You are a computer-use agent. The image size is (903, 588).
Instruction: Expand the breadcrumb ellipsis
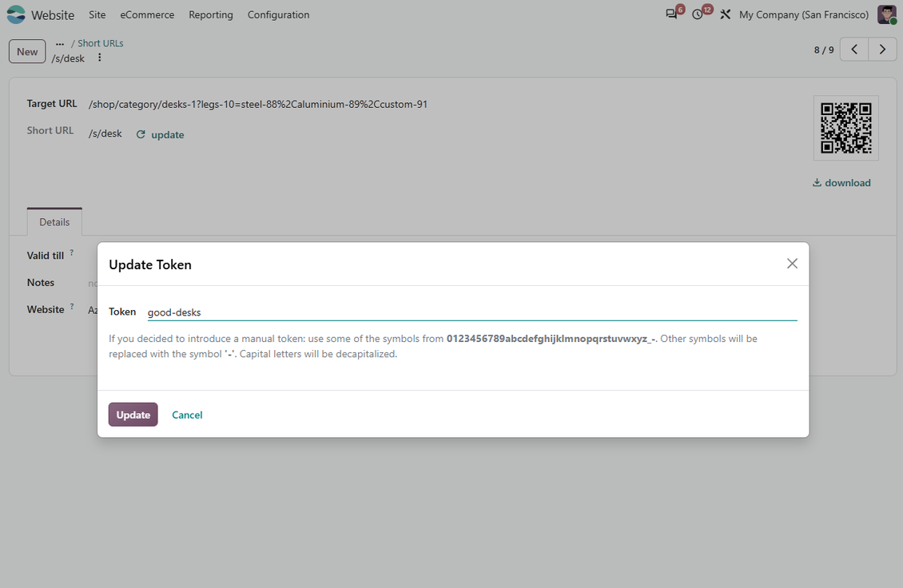pos(60,44)
